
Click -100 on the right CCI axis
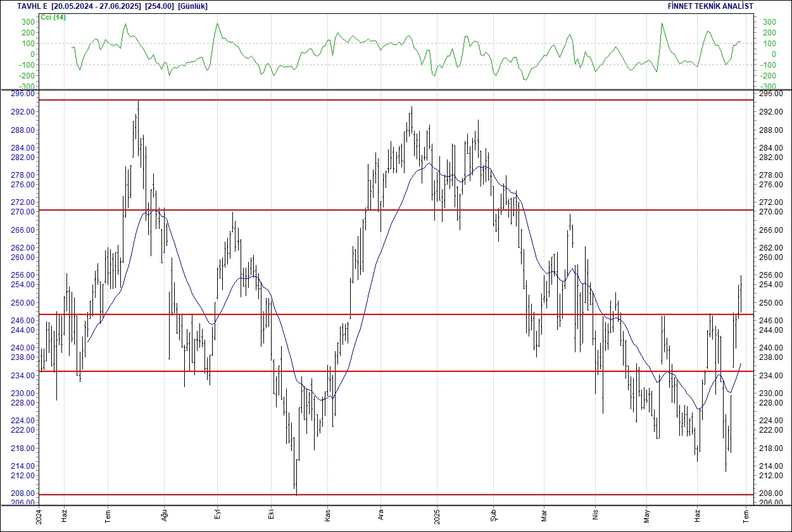pos(767,65)
